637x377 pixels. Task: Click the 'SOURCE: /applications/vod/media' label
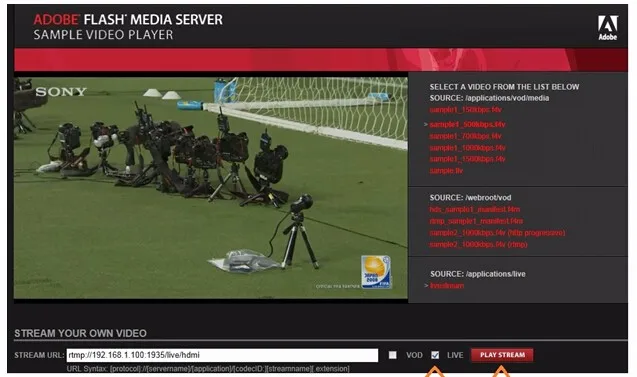[489, 98]
